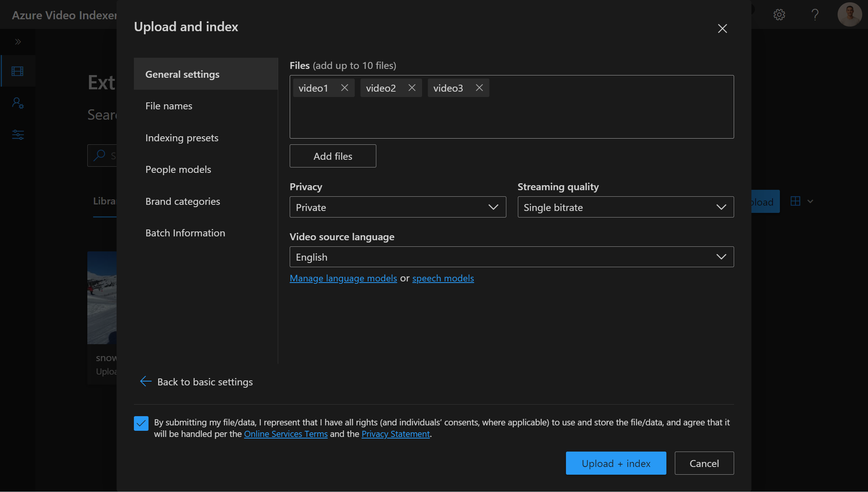Click the navigation expand arrow icon
This screenshot has height=492, width=868.
(x=17, y=42)
